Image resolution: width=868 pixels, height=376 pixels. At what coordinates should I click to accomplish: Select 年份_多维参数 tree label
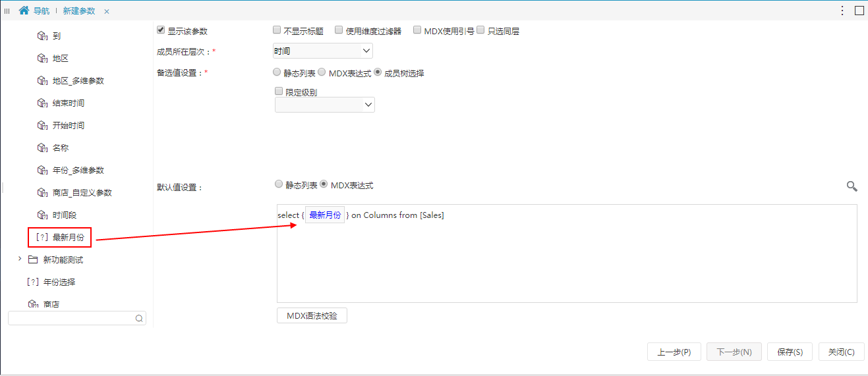pyautogui.click(x=78, y=171)
